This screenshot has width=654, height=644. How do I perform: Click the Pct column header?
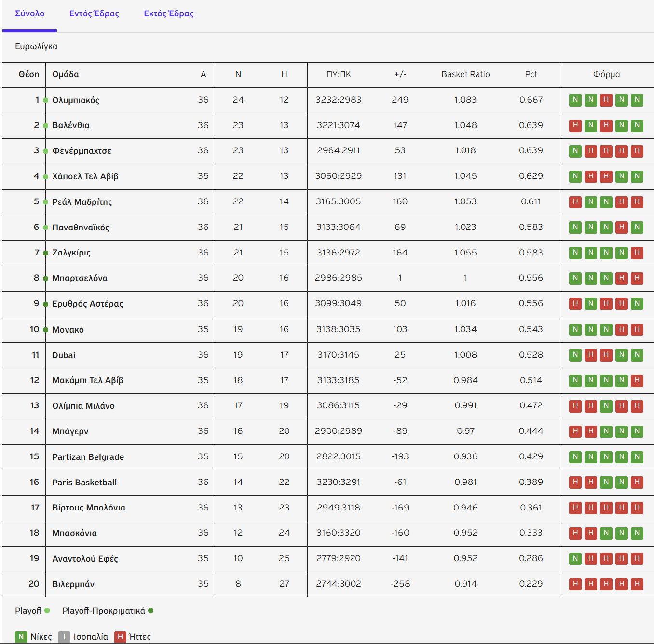coord(531,74)
